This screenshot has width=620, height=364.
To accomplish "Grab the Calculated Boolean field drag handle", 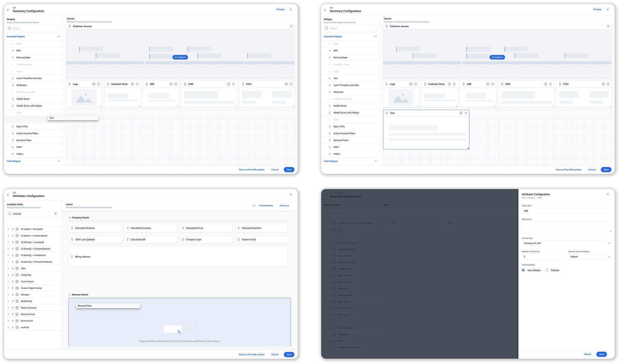I will [72, 228].
